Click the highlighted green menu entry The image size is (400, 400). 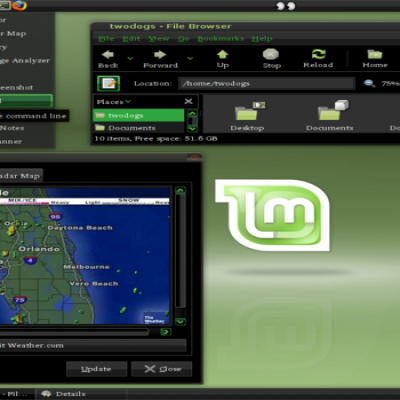click(26, 101)
